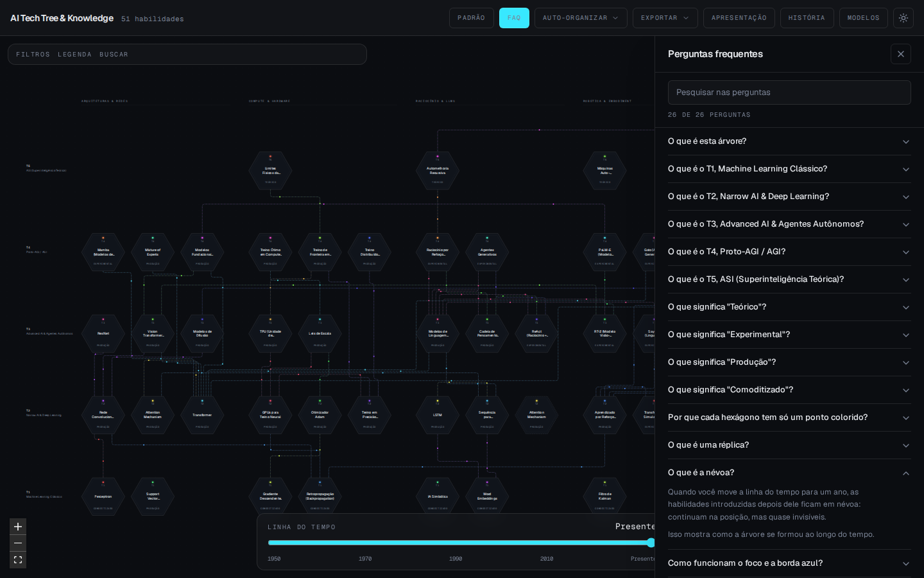Expand 'O que é o T1, Machine Learning Clássico?'
This screenshot has width=924, height=578.
[789, 169]
